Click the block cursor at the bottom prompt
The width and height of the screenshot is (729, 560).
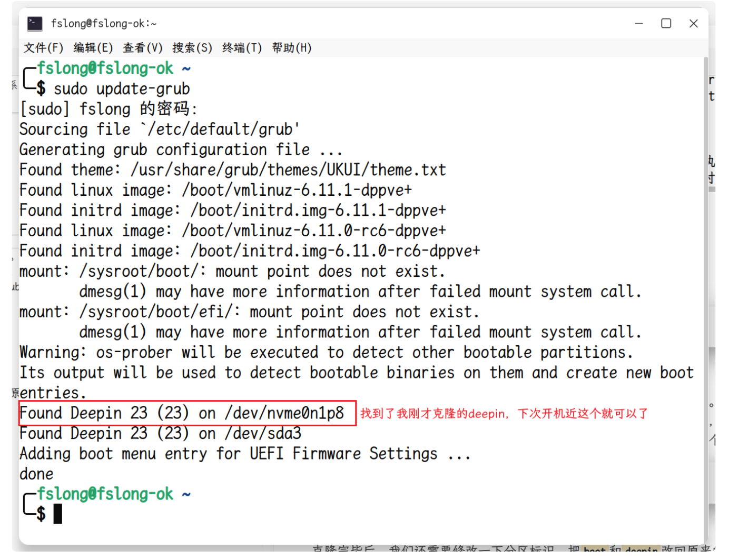click(57, 514)
